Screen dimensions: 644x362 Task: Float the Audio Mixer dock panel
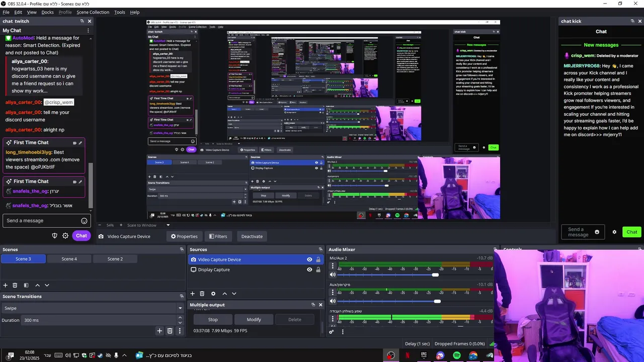(495, 249)
